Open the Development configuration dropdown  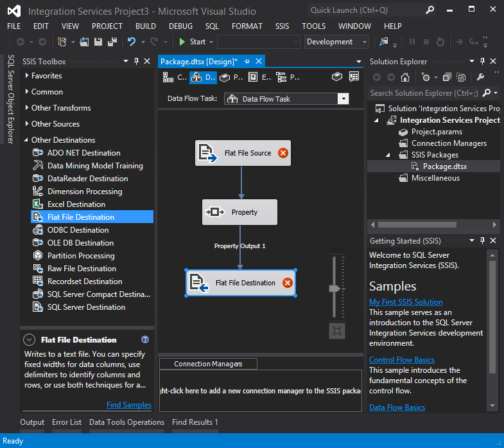(x=365, y=42)
